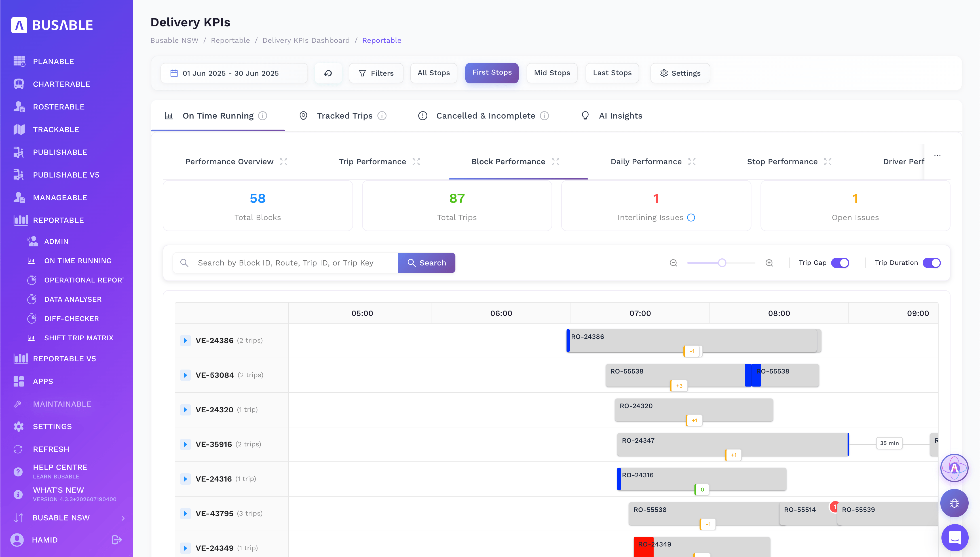Screen dimensions: 980x557
Task: Expand block VE-24316 row
Action: 185,479
